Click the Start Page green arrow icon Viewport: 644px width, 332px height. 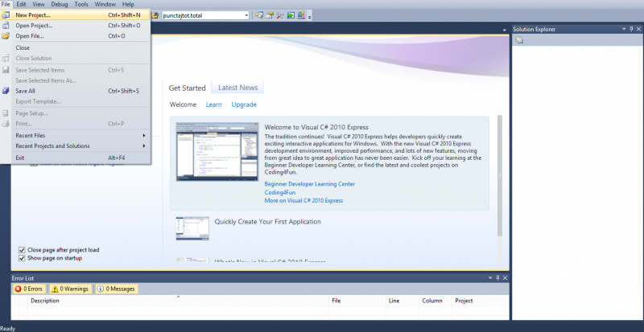(291, 15)
